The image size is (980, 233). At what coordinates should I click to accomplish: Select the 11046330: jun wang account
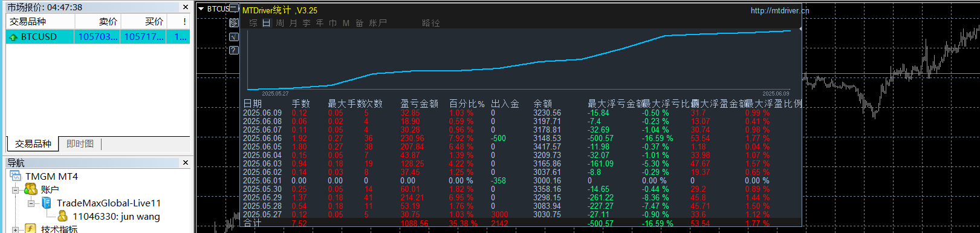(116, 217)
